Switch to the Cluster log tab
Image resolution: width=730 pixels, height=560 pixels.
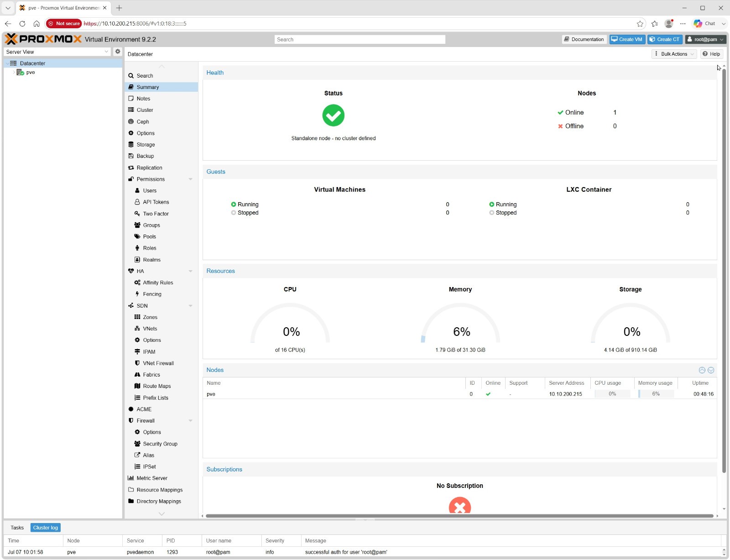tap(46, 528)
